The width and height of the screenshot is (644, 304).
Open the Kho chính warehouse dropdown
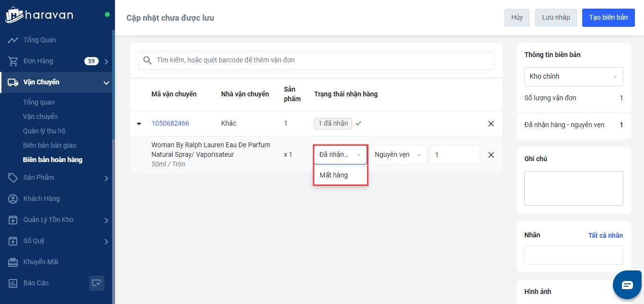coord(573,77)
